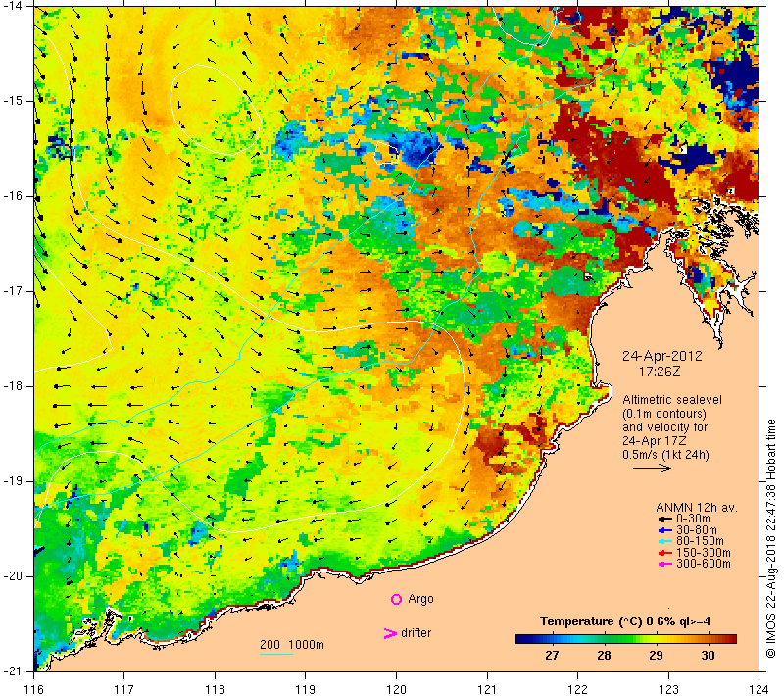The height and width of the screenshot is (696, 784).
Task: Click the '300-600m' depth range label
Action: [x=704, y=564]
